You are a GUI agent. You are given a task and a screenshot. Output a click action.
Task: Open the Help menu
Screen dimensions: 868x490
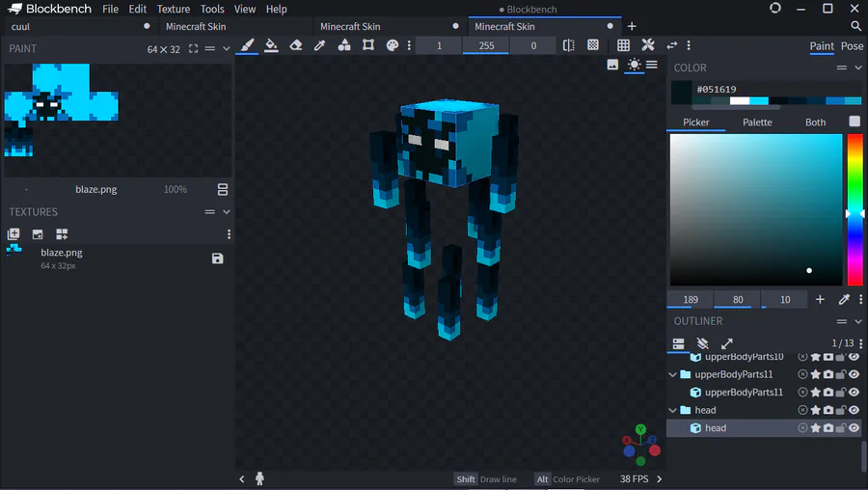276,9
